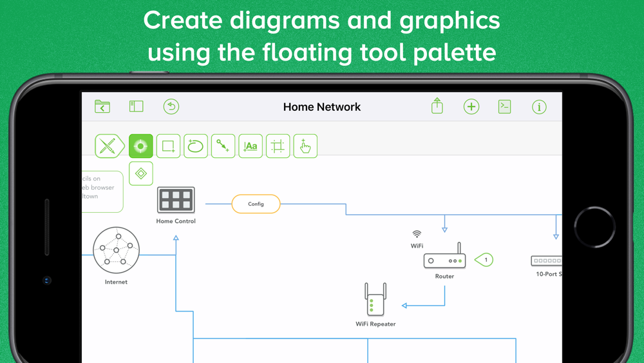Select the Internet globe network icon

click(x=116, y=250)
